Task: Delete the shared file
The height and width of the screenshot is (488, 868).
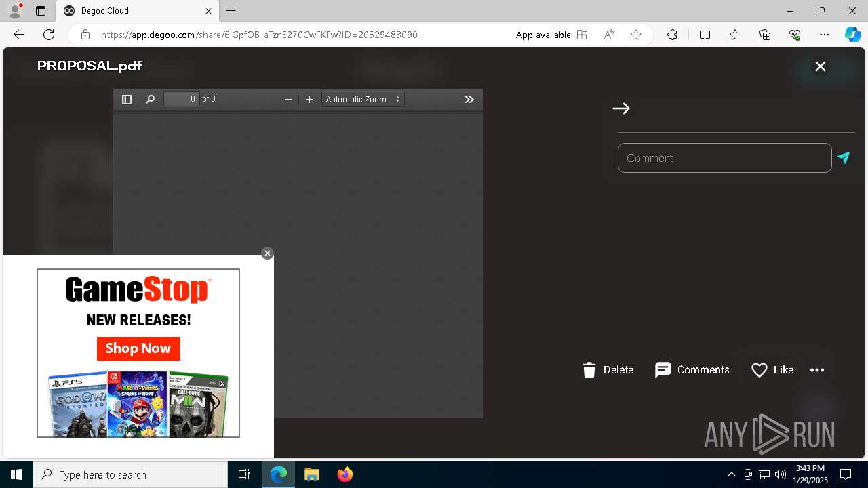Action: click(x=608, y=370)
